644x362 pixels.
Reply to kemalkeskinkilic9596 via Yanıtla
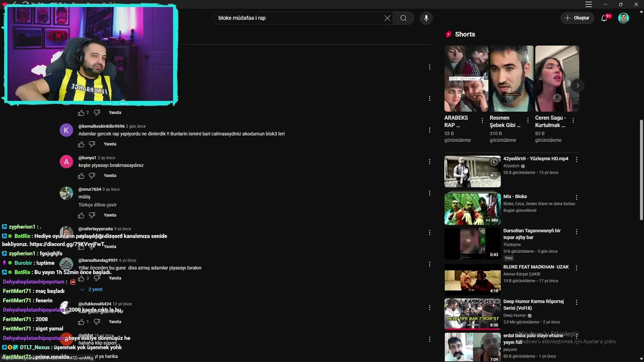click(x=110, y=144)
